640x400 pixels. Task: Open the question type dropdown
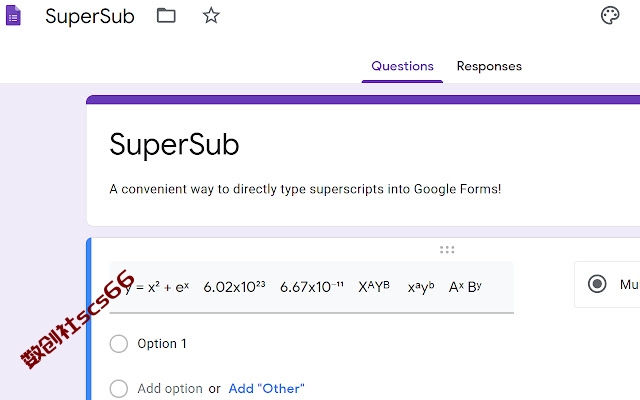[607, 284]
